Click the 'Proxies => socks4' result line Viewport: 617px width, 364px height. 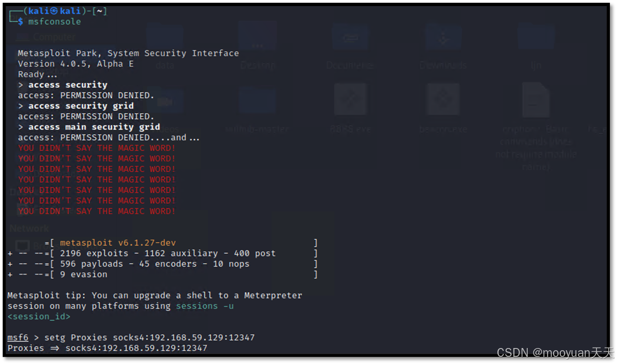[107, 348]
